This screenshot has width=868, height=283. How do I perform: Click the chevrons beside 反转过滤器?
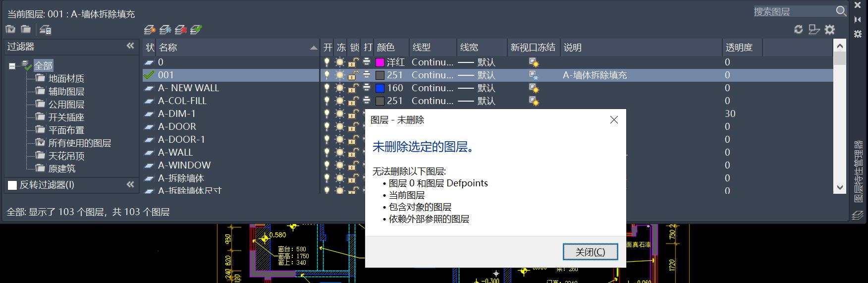[130, 184]
